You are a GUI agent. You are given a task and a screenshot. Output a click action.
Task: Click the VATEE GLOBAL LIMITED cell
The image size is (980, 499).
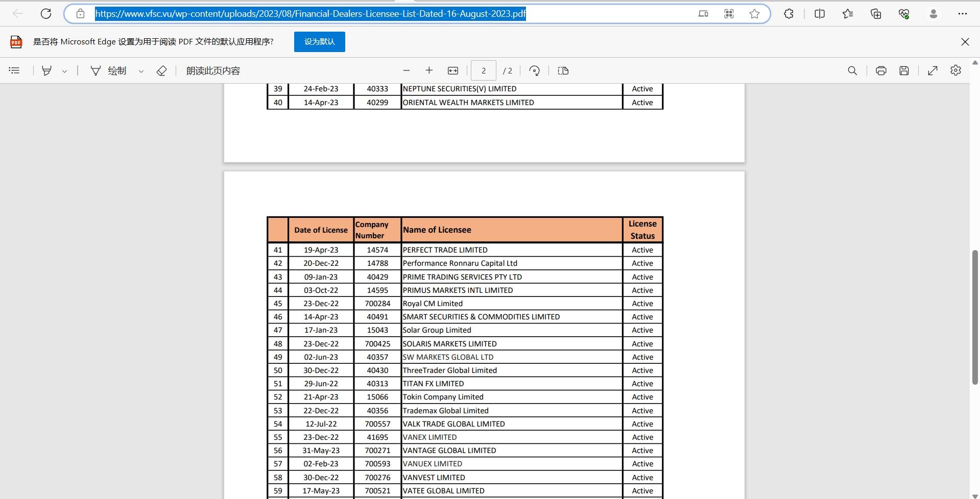(x=512, y=491)
